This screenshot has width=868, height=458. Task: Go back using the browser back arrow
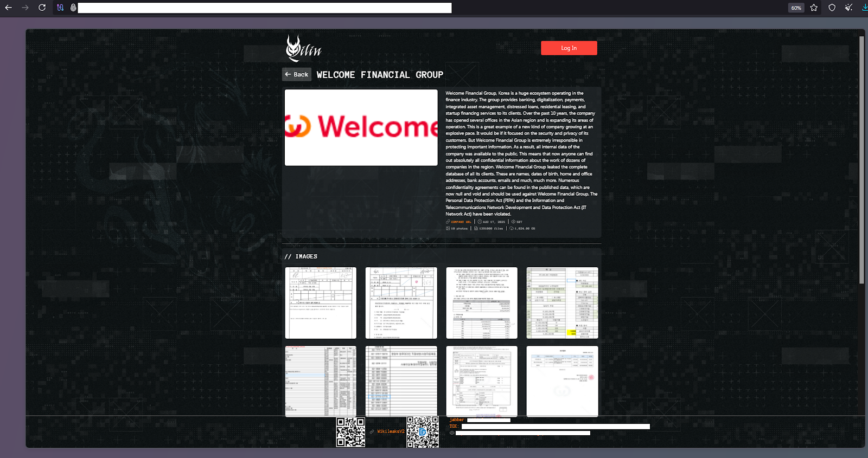(8, 8)
